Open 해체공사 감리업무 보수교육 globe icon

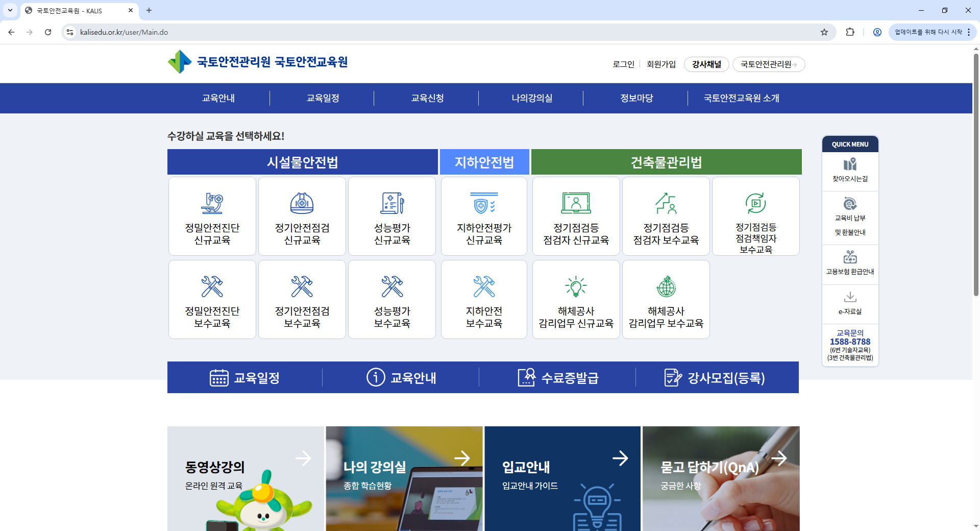point(666,286)
